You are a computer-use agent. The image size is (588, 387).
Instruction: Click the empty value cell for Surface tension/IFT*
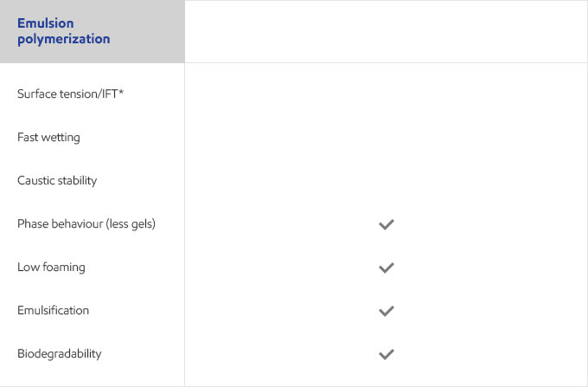[387, 94]
